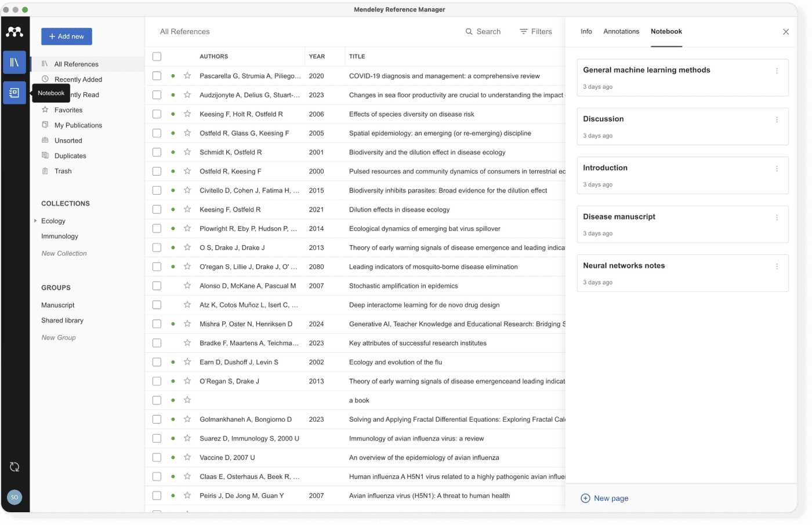Click the sync icon at bottom left
This screenshot has height=525, width=812.
[14, 466]
